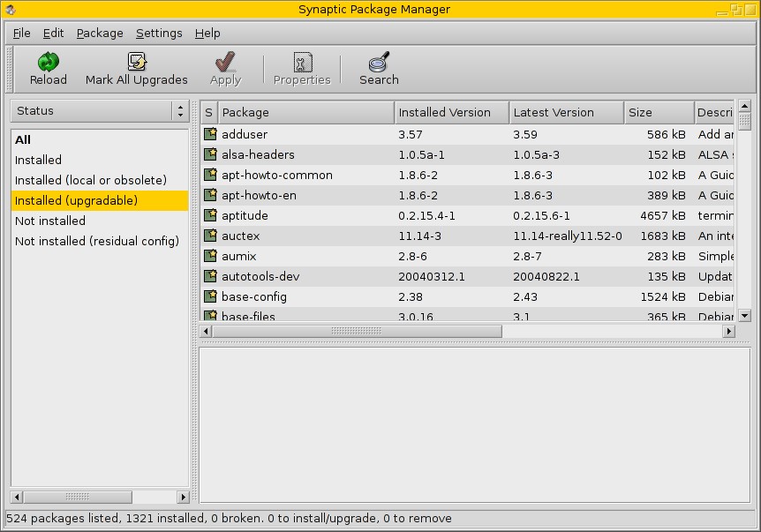761x532 pixels.
Task: Click the Reload toolbar icon
Action: [48, 63]
